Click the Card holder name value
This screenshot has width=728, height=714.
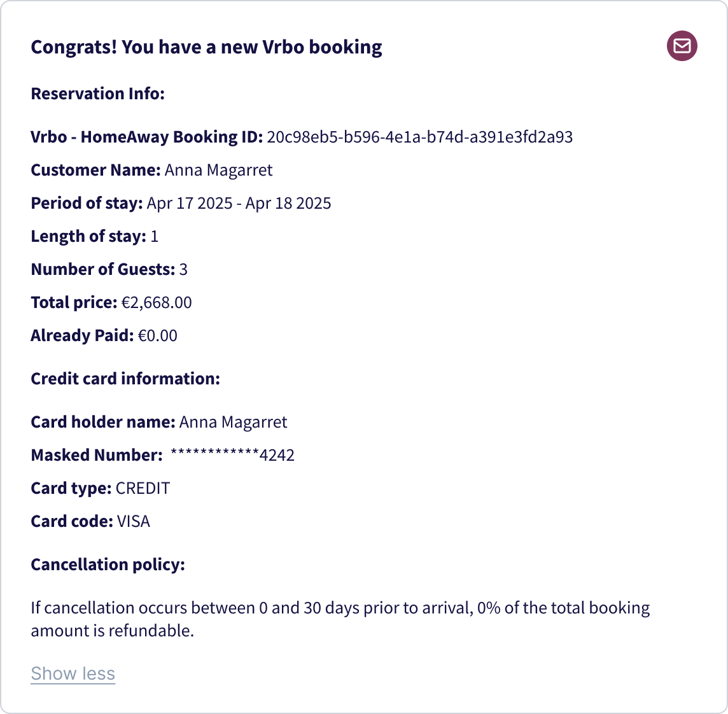(x=234, y=422)
